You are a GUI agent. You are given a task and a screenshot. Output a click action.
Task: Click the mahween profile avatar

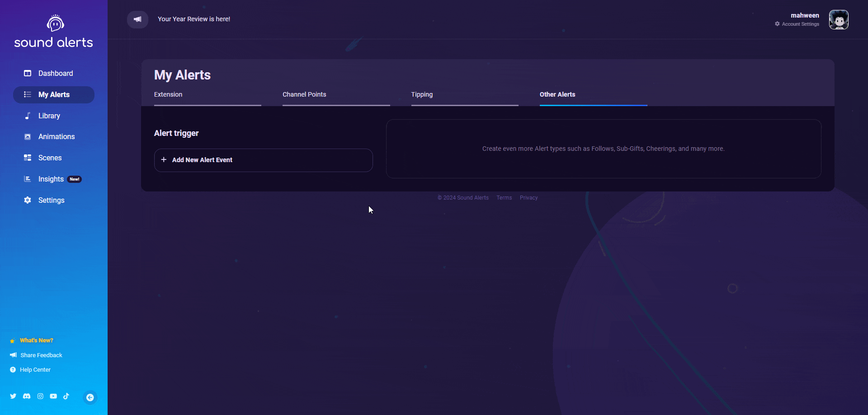(x=839, y=20)
